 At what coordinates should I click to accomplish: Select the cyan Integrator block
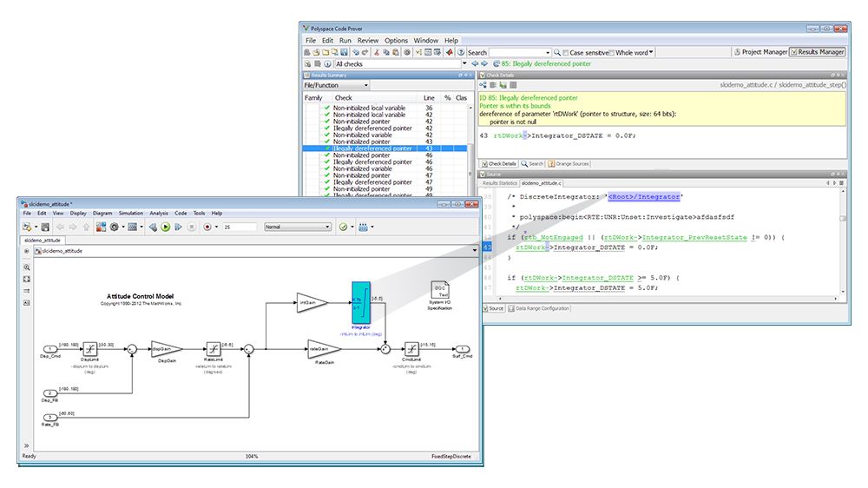point(361,302)
